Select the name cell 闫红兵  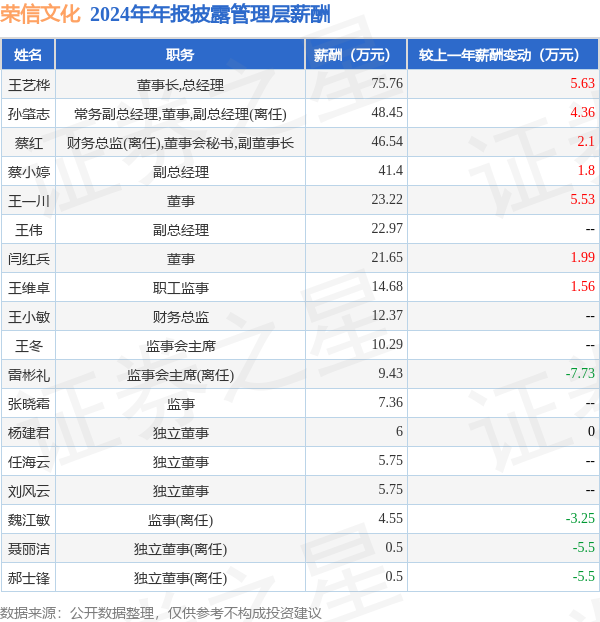coord(29,259)
